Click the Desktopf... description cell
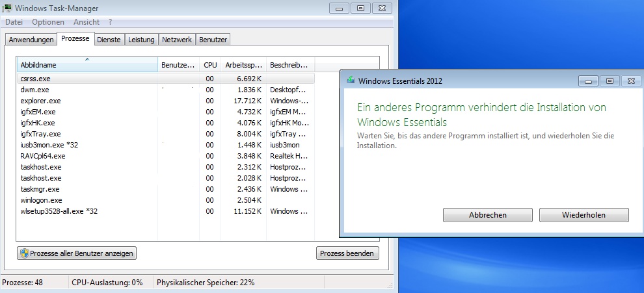644x293 pixels. (x=288, y=90)
